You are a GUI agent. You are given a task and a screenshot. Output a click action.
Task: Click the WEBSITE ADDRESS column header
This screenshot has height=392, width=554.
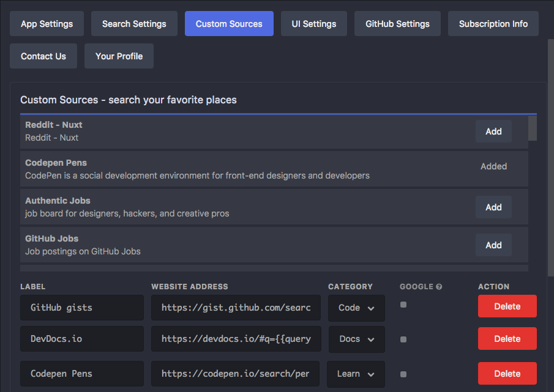(190, 286)
